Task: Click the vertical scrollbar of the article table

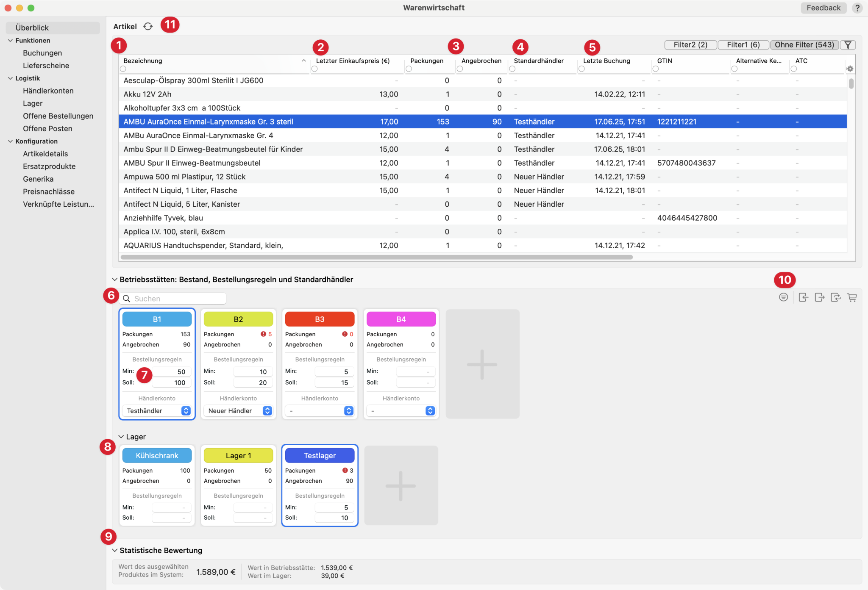Action: (x=851, y=83)
